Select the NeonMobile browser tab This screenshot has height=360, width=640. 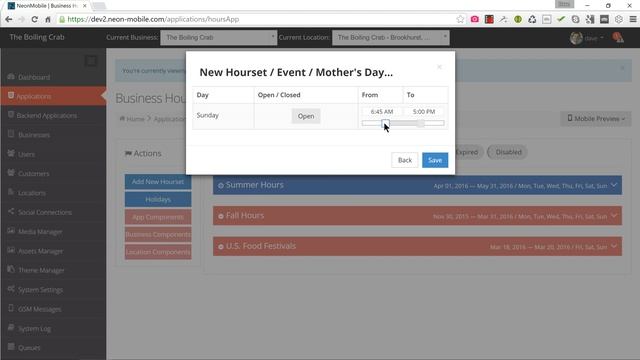(47, 6)
